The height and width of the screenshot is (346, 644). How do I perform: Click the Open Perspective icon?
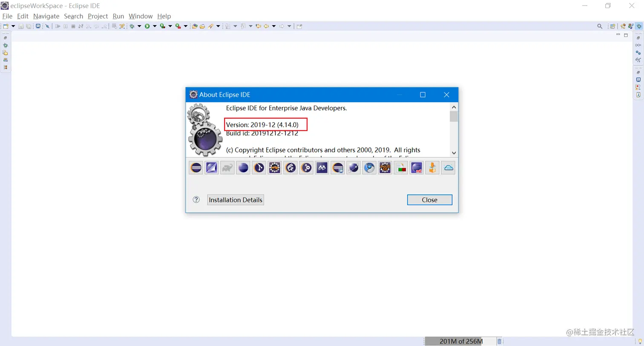[612, 26]
